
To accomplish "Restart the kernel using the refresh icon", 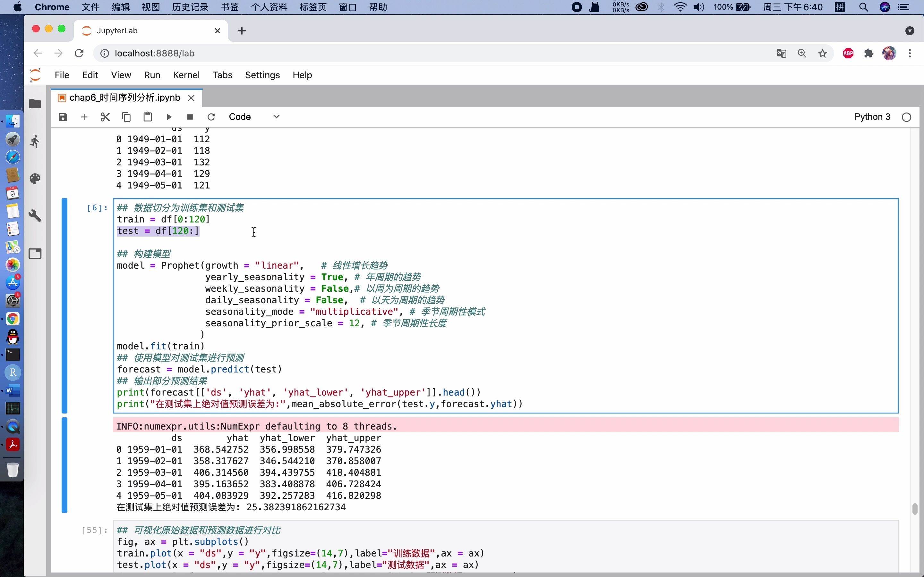I will pos(211,117).
